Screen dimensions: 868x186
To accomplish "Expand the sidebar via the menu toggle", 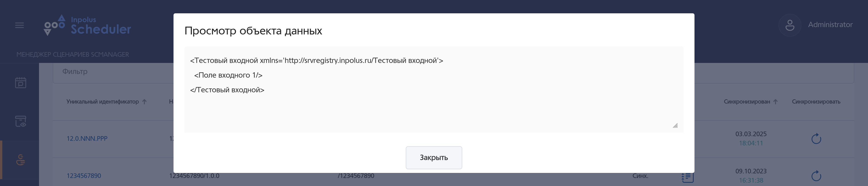I will [20, 25].
